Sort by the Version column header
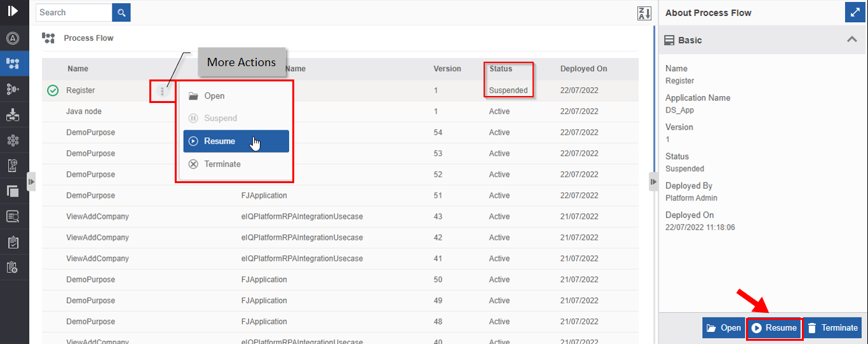This screenshot has height=344, width=868. [x=447, y=69]
